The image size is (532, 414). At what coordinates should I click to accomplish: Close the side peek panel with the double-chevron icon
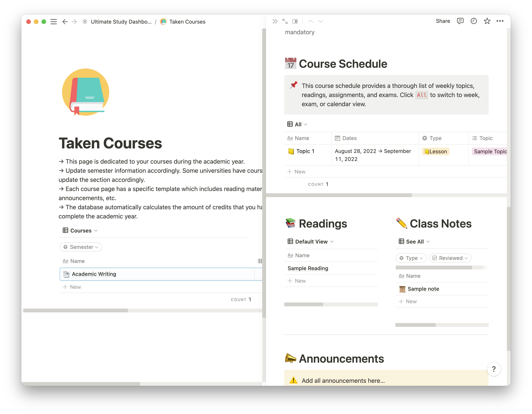pyautogui.click(x=275, y=21)
